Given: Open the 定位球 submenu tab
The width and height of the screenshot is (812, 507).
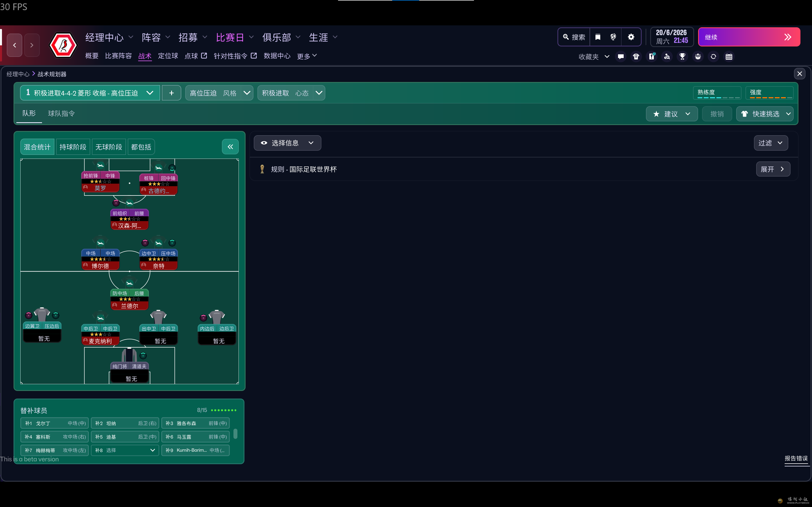Looking at the screenshot, I should pyautogui.click(x=168, y=56).
